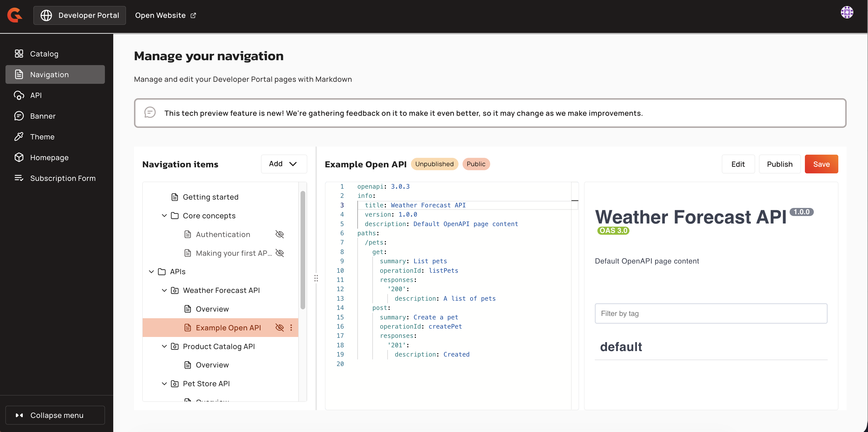Toggle visibility of Authentication page
868x432 pixels.
click(x=280, y=234)
